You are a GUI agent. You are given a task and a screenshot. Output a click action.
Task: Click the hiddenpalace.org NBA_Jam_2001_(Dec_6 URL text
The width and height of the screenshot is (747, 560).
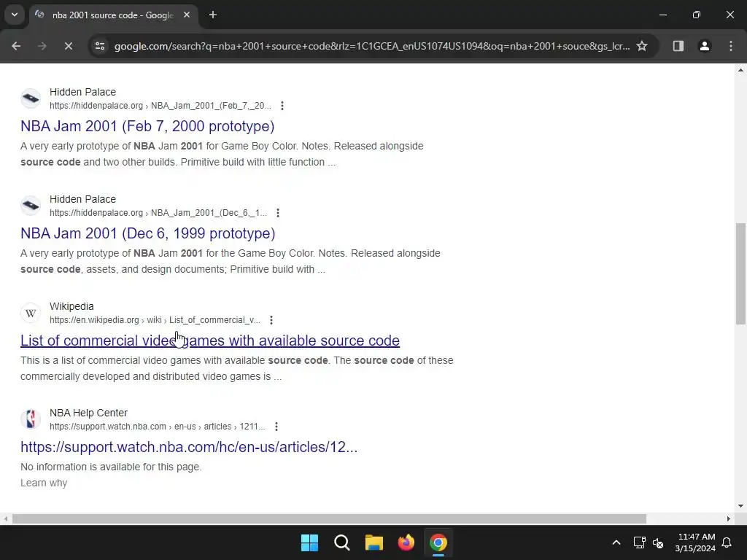click(158, 213)
